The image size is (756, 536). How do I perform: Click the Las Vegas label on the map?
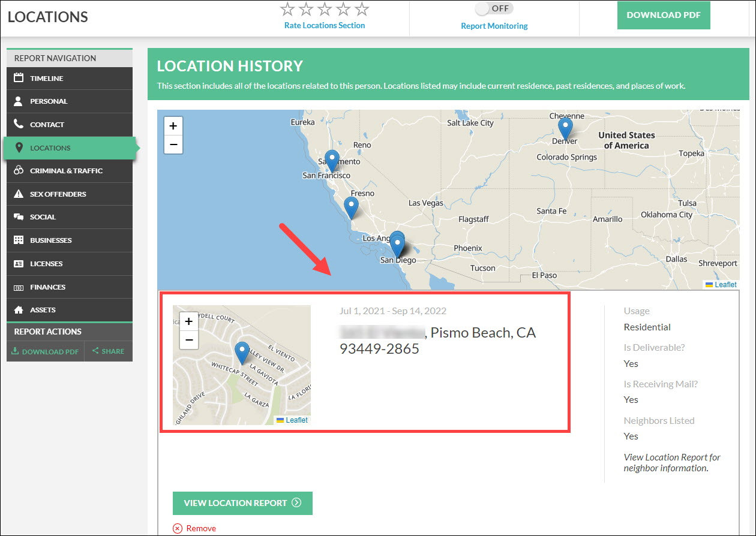426,203
